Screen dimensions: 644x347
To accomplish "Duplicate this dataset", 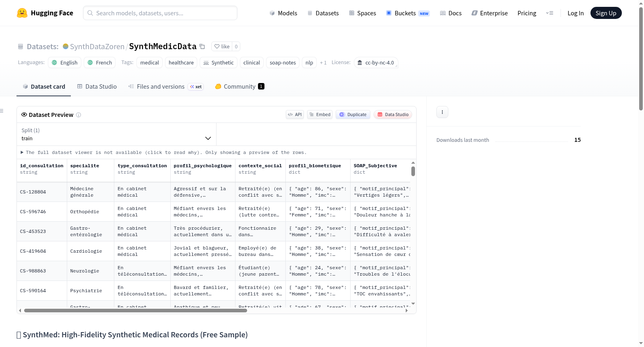I will click(x=353, y=114).
